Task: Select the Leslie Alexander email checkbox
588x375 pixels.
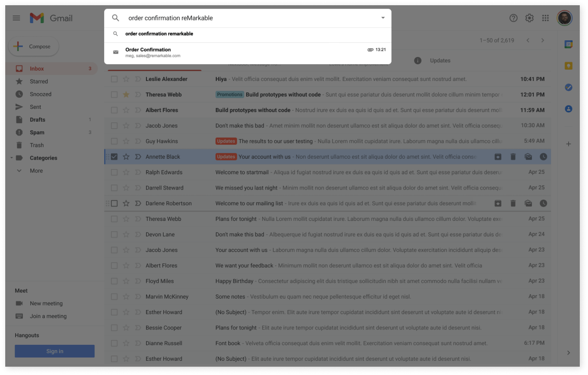Action: point(114,79)
